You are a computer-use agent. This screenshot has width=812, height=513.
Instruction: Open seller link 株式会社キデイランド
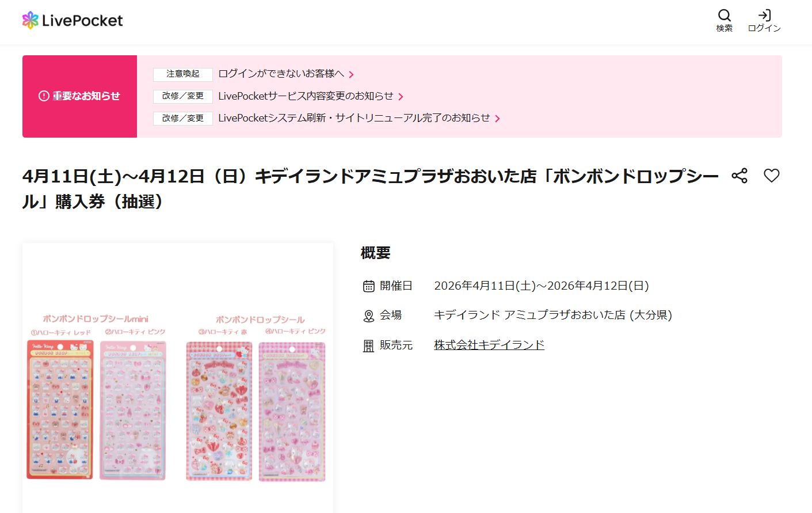tap(489, 345)
